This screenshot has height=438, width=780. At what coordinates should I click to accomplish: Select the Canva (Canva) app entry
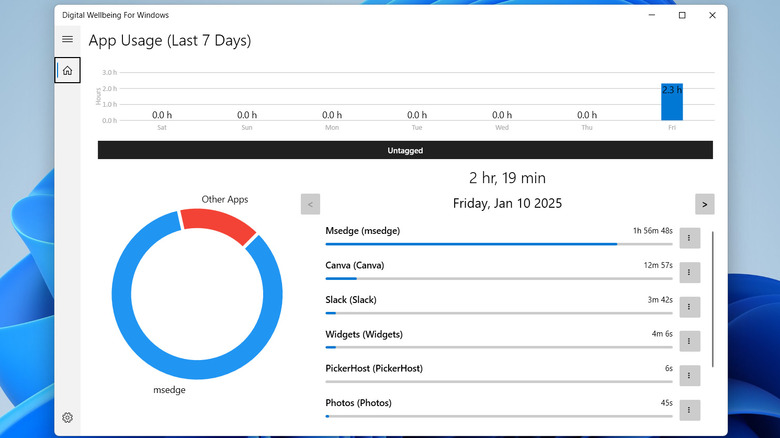click(355, 265)
